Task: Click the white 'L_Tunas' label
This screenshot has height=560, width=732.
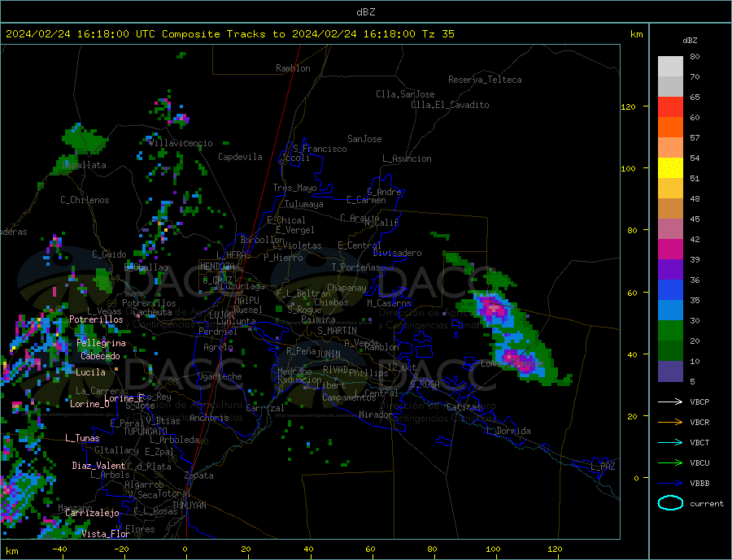Action: (x=82, y=438)
